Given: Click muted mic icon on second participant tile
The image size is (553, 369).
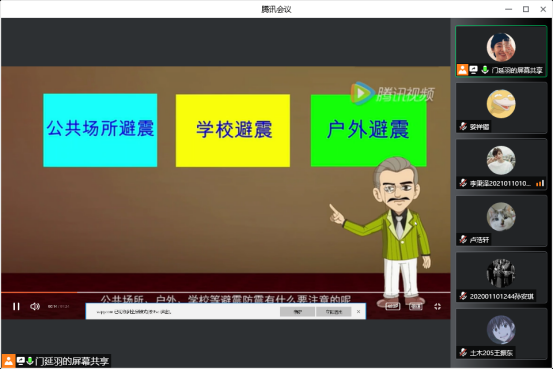Looking at the screenshot, I should pos(463,126).
